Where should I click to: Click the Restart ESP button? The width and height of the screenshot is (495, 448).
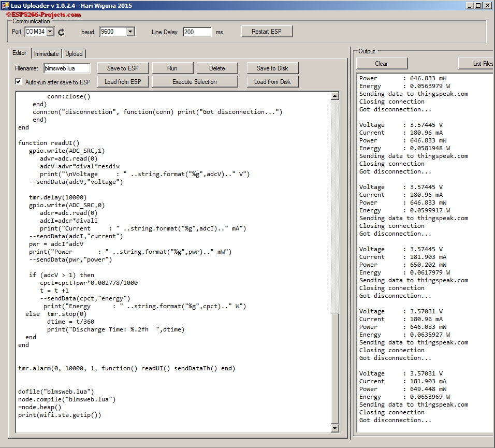[x=267, y=32]
